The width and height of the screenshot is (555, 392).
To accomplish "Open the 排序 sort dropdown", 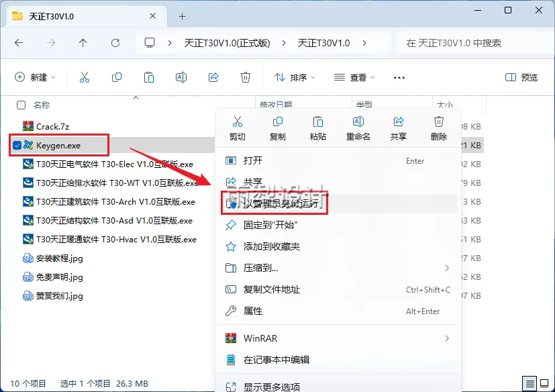I will click(294, 77).
